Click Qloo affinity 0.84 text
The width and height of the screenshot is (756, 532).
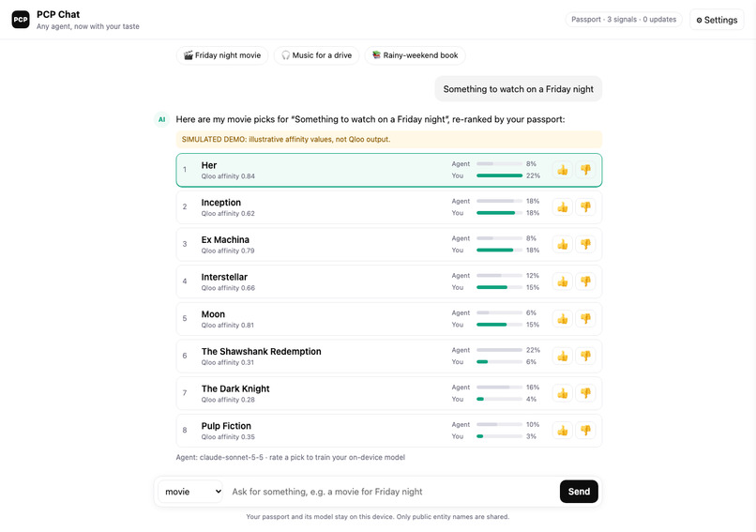click(228, 176)
